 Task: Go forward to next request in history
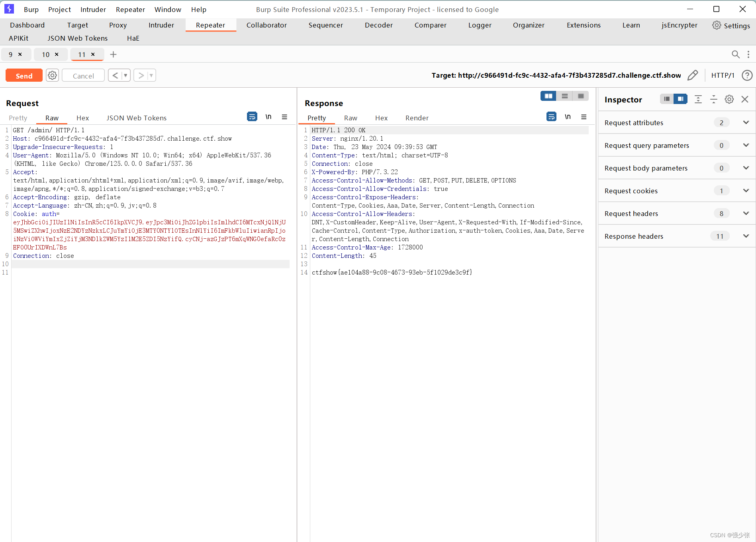pyautogui.click(x=141, y=75)
